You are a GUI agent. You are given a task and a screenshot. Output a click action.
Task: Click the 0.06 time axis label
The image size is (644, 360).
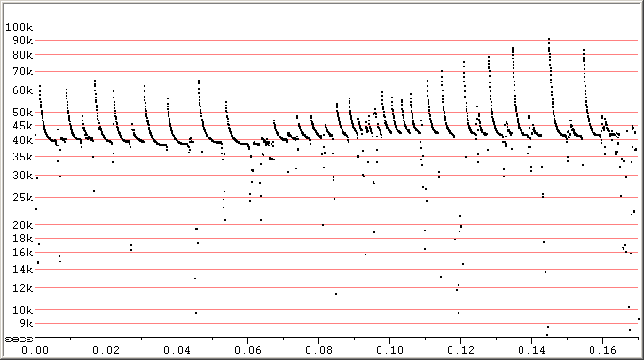[248, 350]
